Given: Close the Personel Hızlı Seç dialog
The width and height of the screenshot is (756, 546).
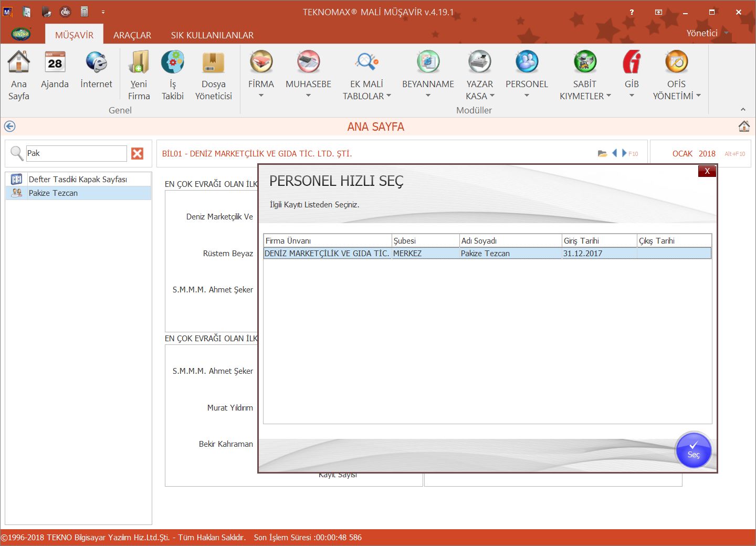Looking at the screenshot, I should 707,171.
